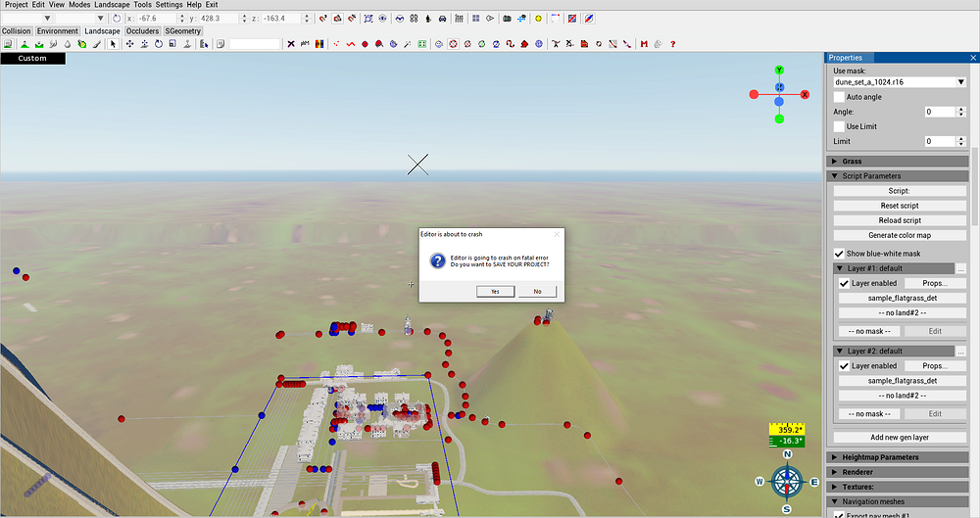Image resolution: width=980 pixels, height=518 pixels.
Task: Open Props... for Layer #1
Action: (935, 284)
